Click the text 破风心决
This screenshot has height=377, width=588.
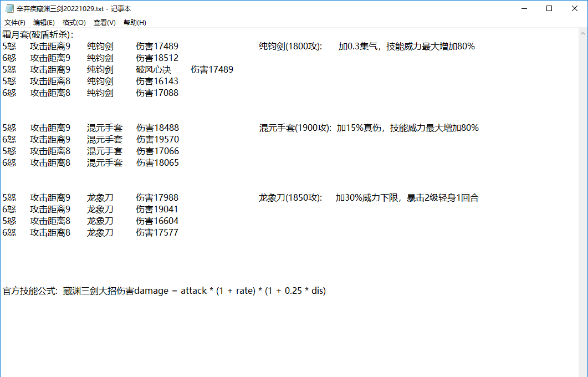(x=154, y=69)
